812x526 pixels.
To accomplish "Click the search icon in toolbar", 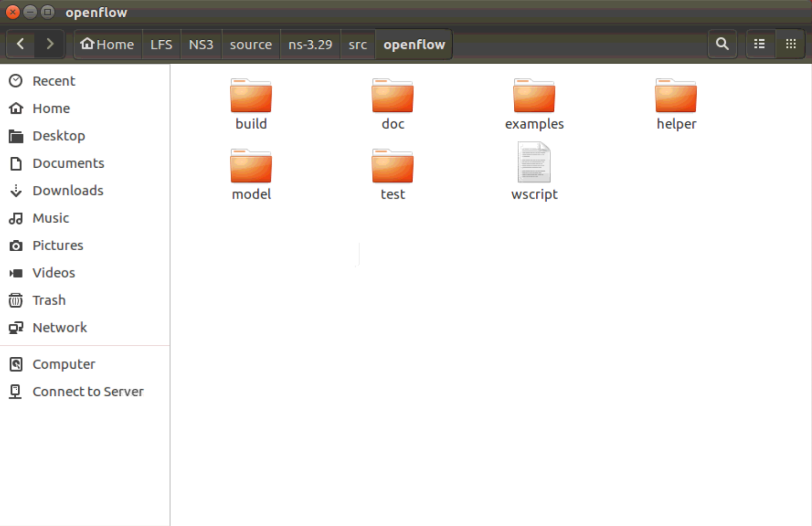I will (722, 44).
